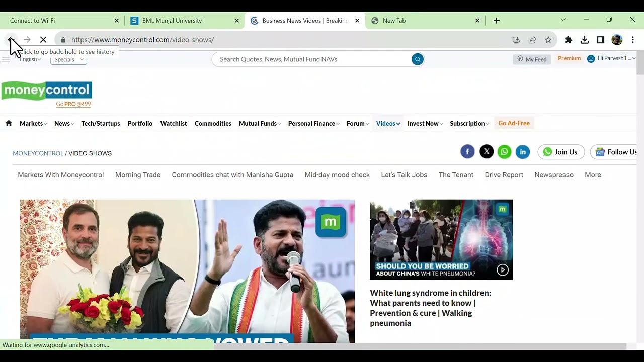Viewport: 644px width, 362px height.
Task: Open the hamburger menu on Moneycontrol
Action: [6, 59]
